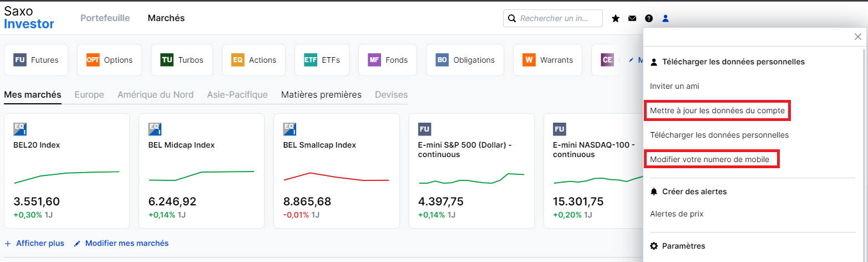Open the Matières premières markets tab
Image resolution: width=868 pixels, height=262 pixels.
(x=321, y=94)
